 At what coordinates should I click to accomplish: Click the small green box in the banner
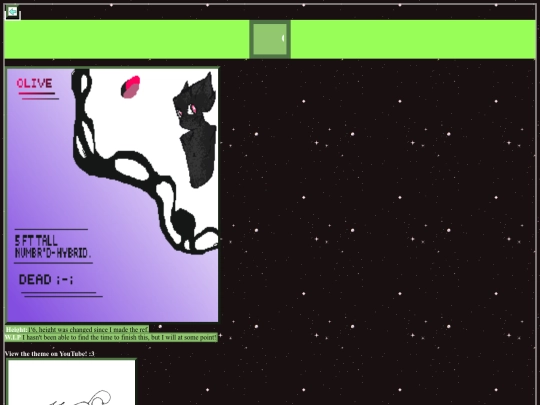click(270, 39)
